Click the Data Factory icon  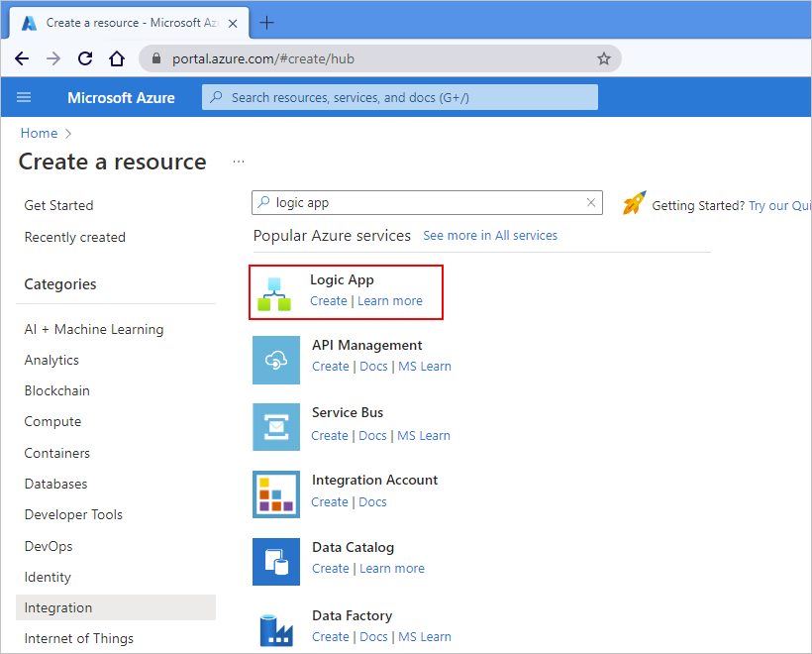tap(276, 628)
